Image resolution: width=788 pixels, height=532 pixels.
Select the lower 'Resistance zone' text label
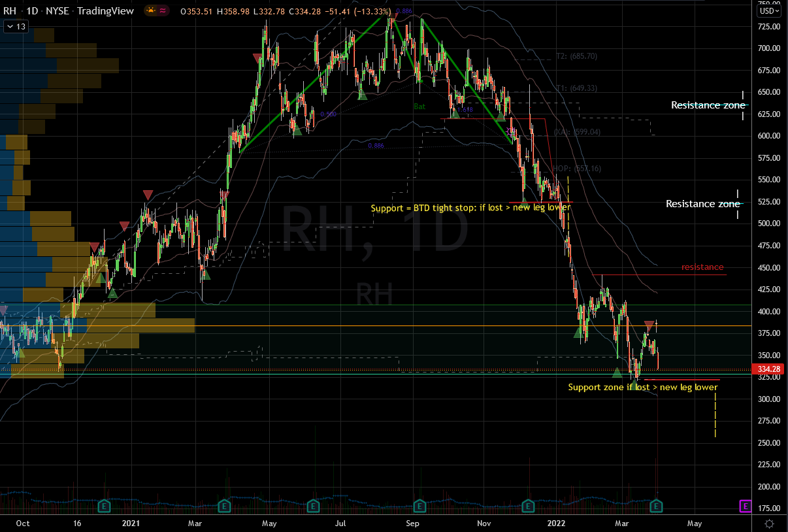click(x=703, y=204)
